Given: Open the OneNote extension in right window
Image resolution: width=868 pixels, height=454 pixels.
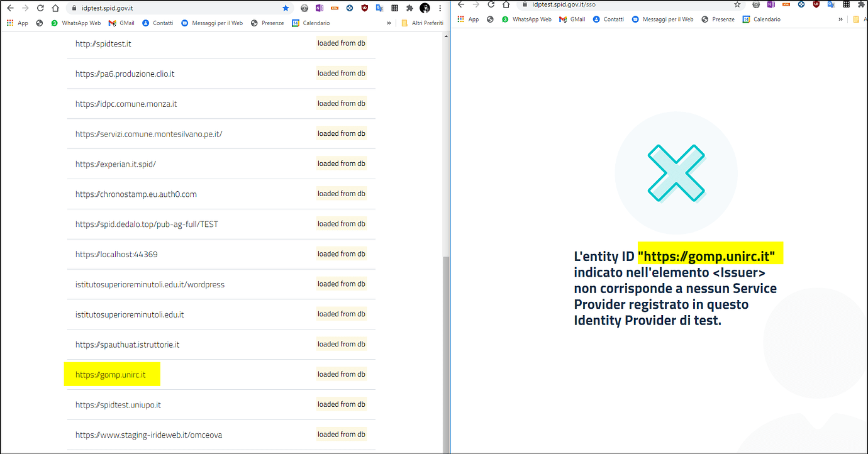Looking at the screenshot, I should [771, 4].
